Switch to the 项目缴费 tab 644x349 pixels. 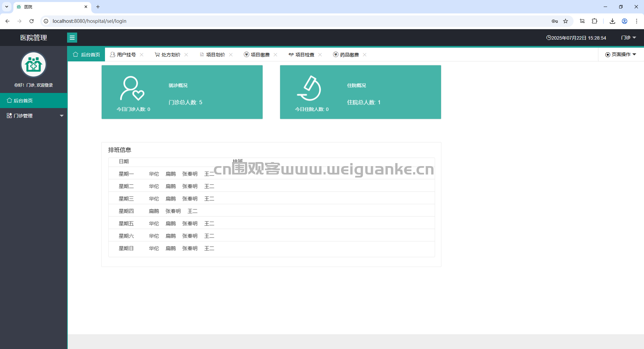pyautogui.click(x=260, y=55)
